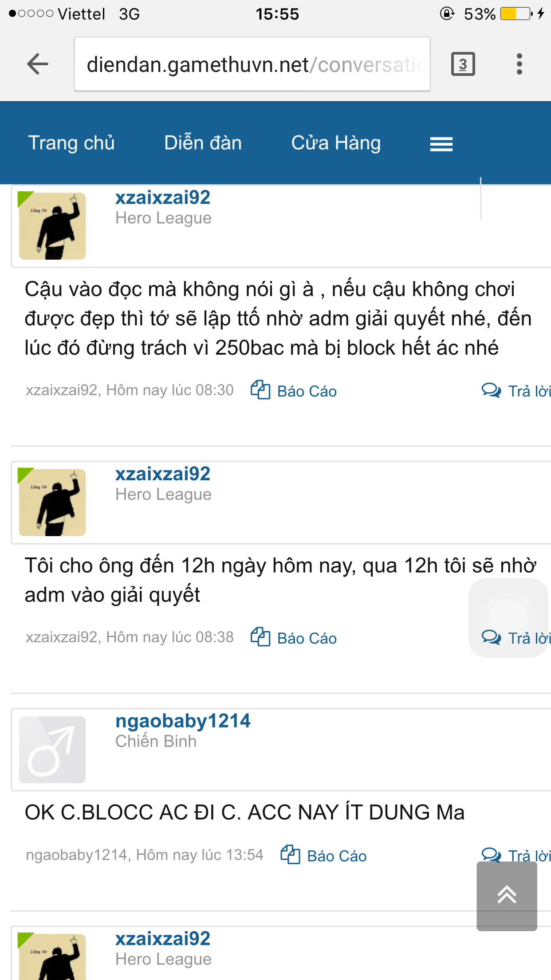Click Trả lời on ngaobaby1214's message
The image size is (551, 980).
click(516, 854)
